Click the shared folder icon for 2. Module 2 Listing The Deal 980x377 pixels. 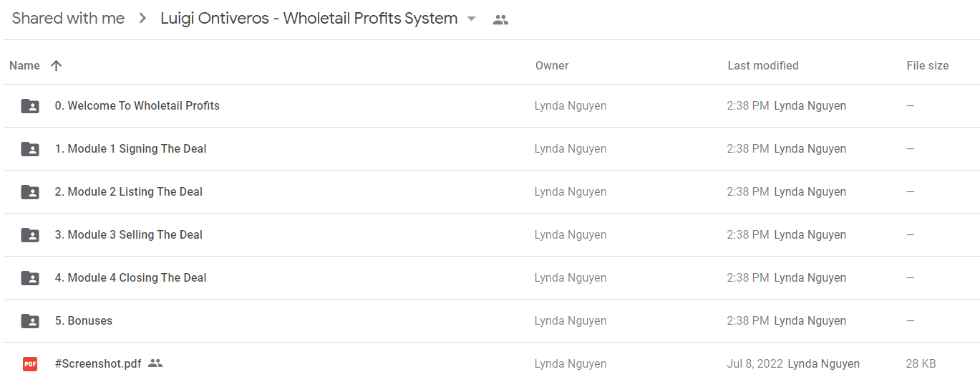(x=30, y=192)
